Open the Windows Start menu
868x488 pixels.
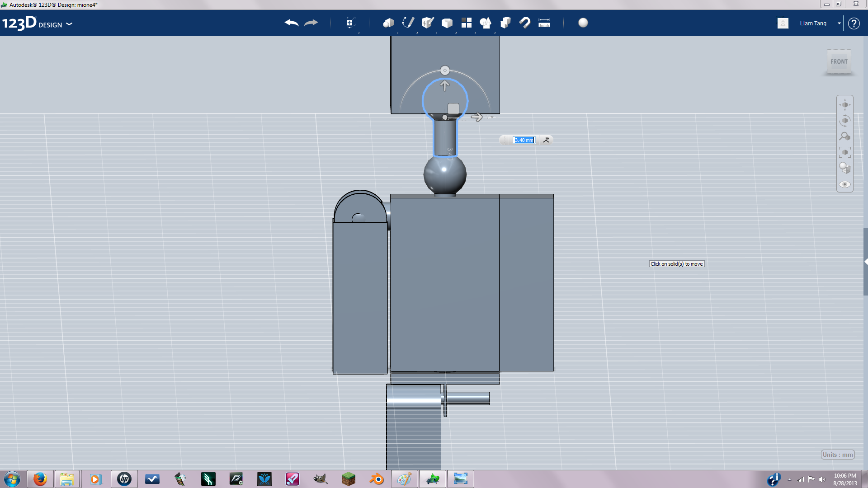[12, 479]
